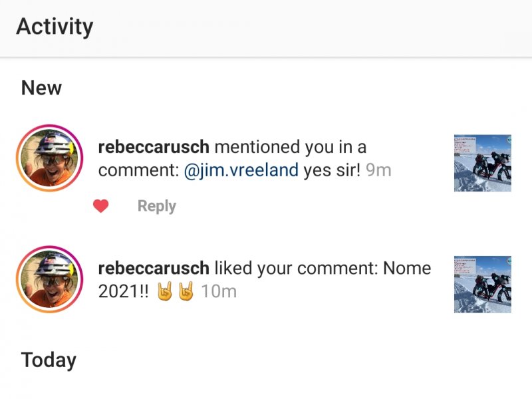532x399 pixels.
Task: Select the Today section header
Action: [x=49, y=360]
